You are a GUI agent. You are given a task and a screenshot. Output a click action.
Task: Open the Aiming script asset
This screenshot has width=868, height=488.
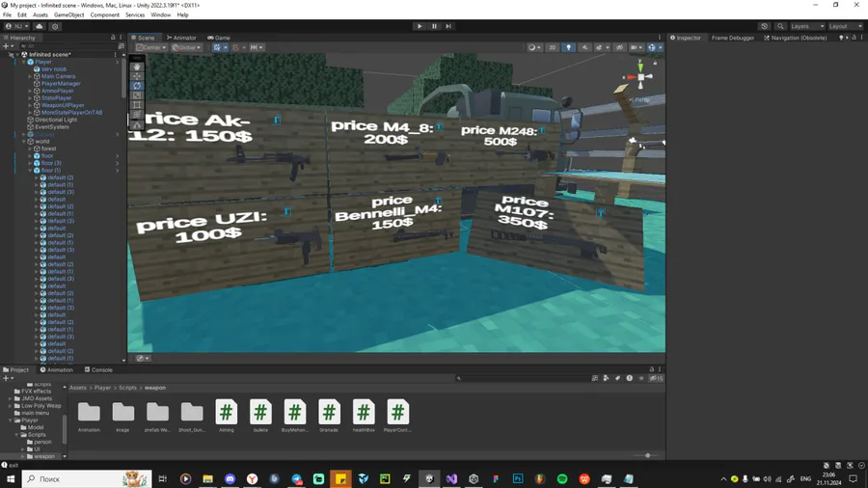click(227, 416)
